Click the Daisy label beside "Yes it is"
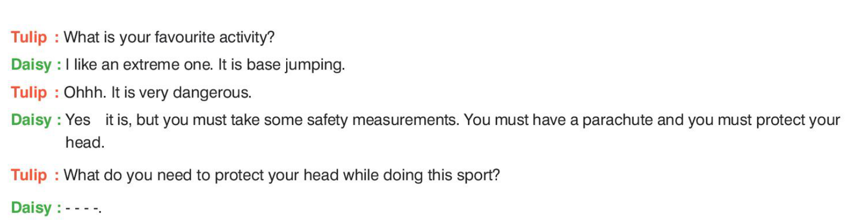This screenshot has width=868, height=224. 31,120
